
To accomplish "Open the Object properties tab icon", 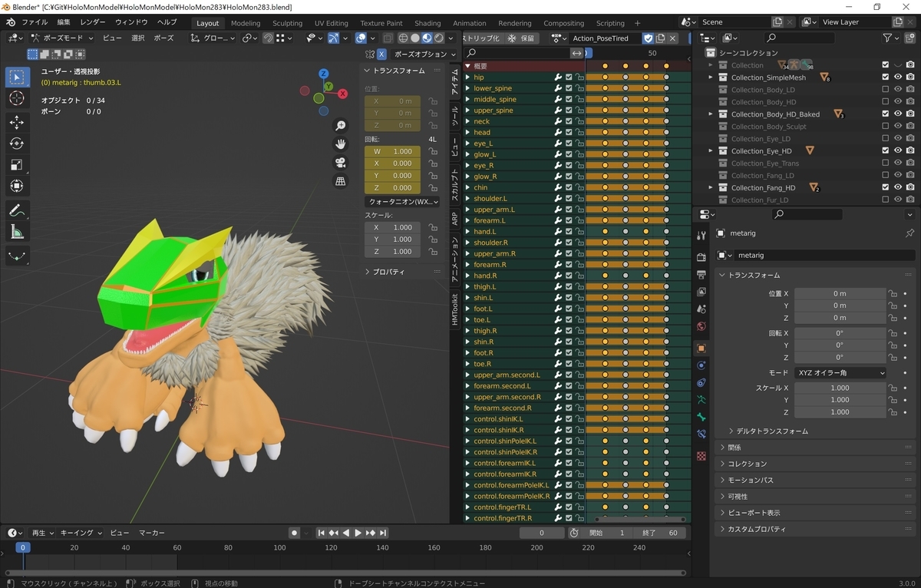I will (x=701, y=348).
